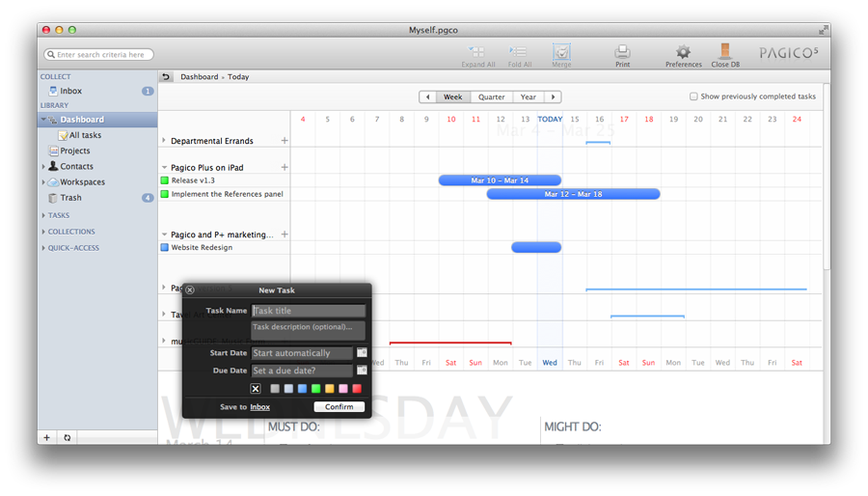Click the Task description field

[x=309, y=330]
